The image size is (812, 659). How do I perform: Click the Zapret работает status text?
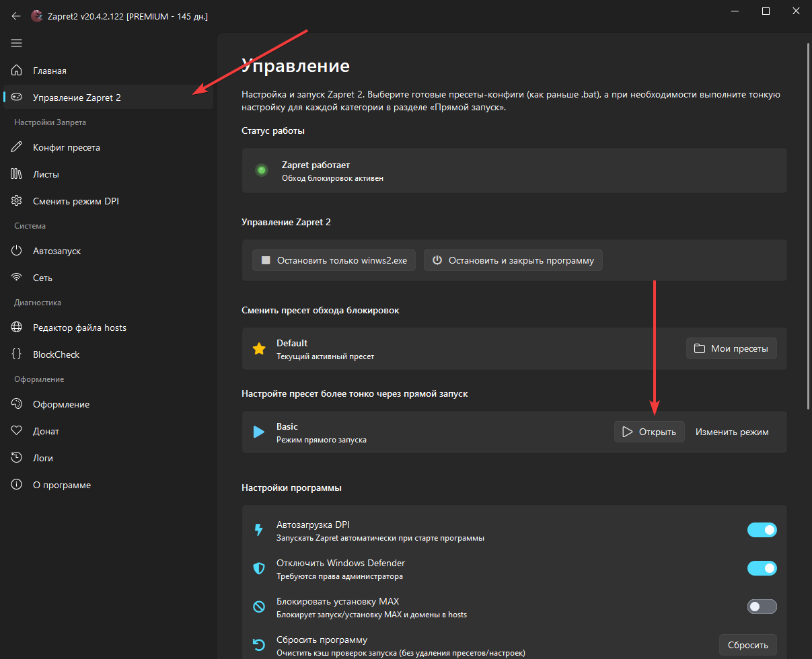pyautogui.click(x=316, y=165)
